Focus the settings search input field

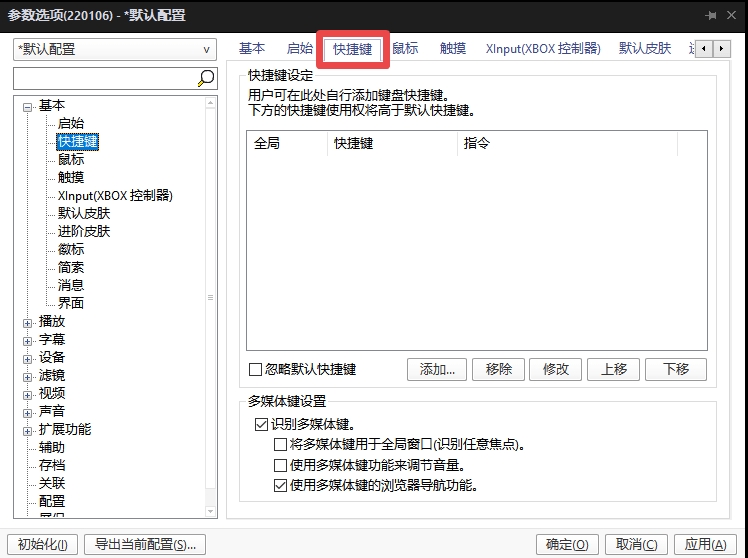click(x=103, y=78)
